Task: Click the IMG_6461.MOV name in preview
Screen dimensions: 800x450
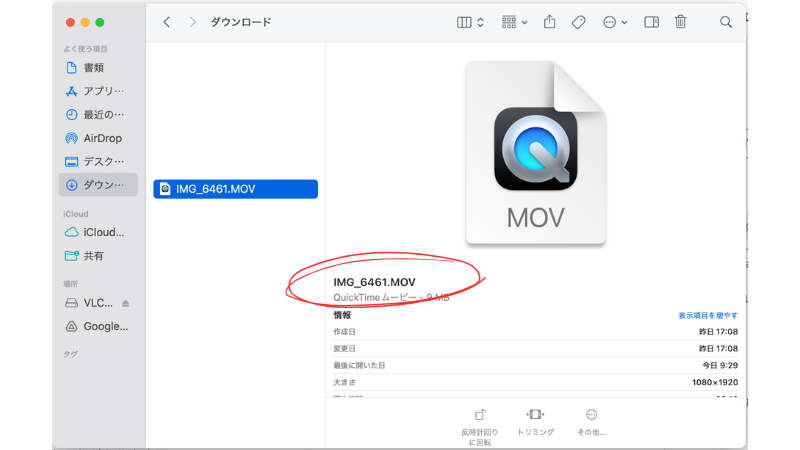Action: [374, 282]
